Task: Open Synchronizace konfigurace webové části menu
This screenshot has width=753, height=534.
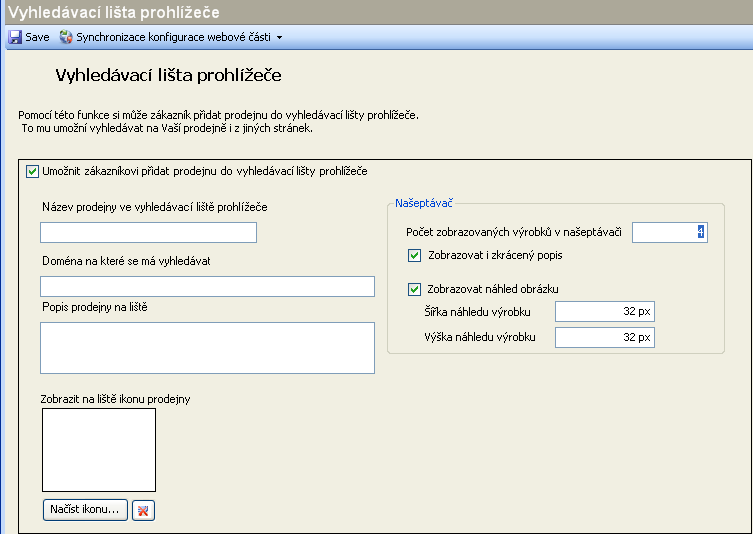Action: (x=173, y=37)
